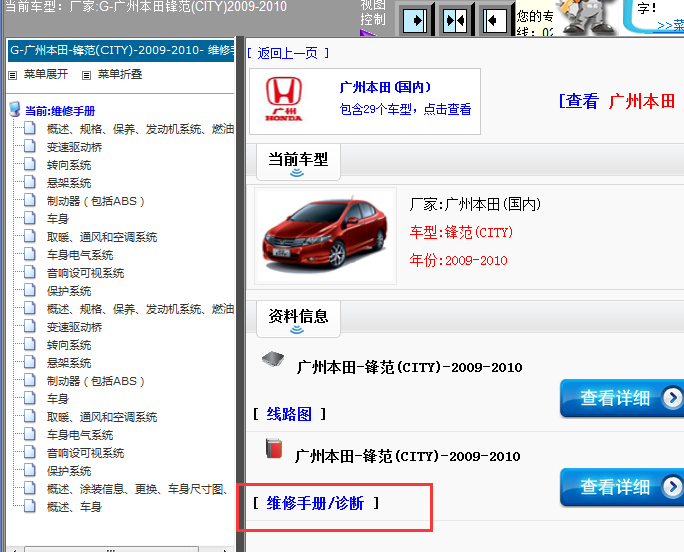Viewport: 684px width, 552px height.
Task: Click the page icon beside 概述、涂装信息、更换
Action: coord(30,487)
